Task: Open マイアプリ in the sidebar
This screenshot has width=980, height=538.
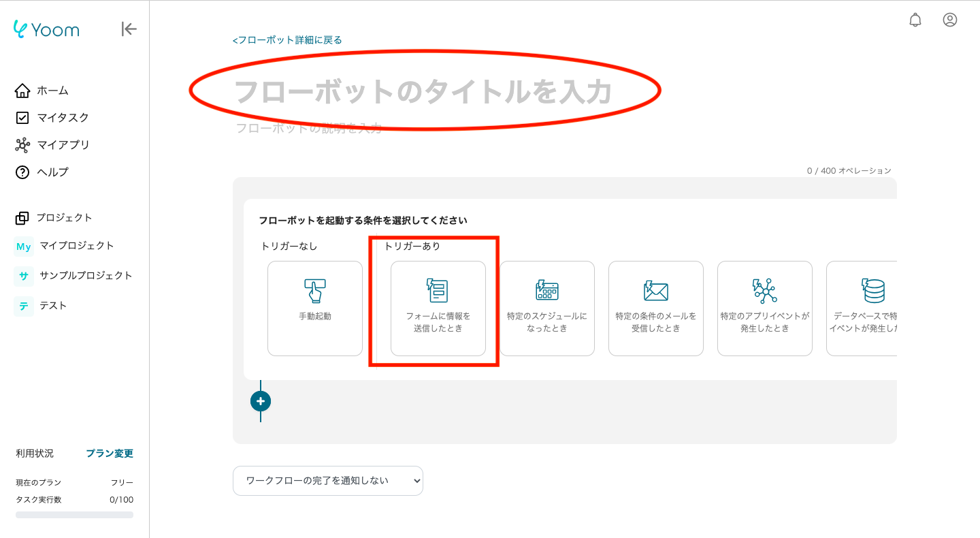Action: [63, 145]
